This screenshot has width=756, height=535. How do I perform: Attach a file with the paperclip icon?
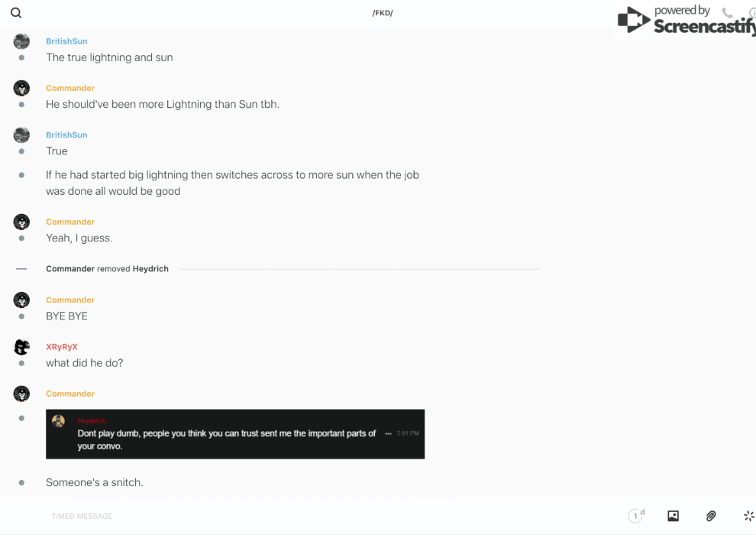click(711, 516)
